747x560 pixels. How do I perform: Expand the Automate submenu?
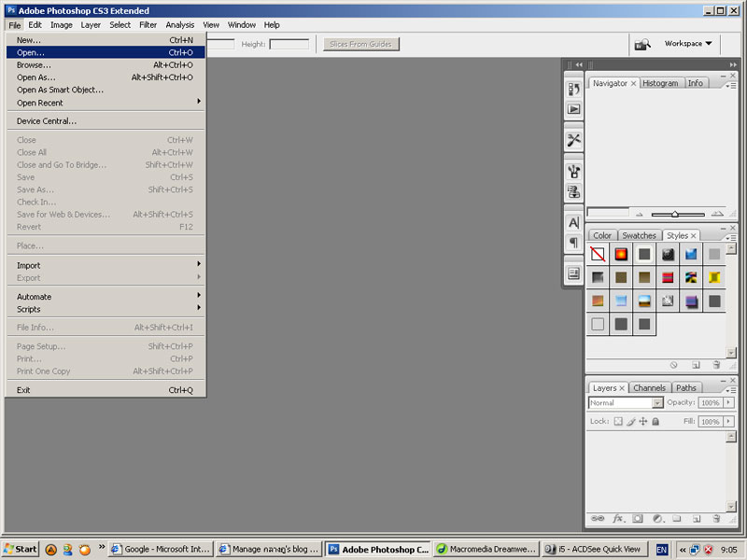coord(106,296)
